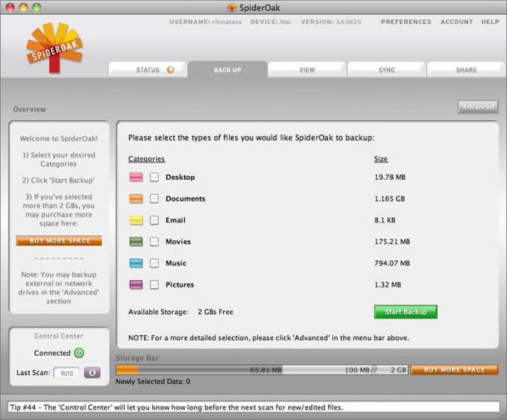Screen dimensions: 507x420
Task: Click the purple Pictures color swatch
Action: click(136, 284)
